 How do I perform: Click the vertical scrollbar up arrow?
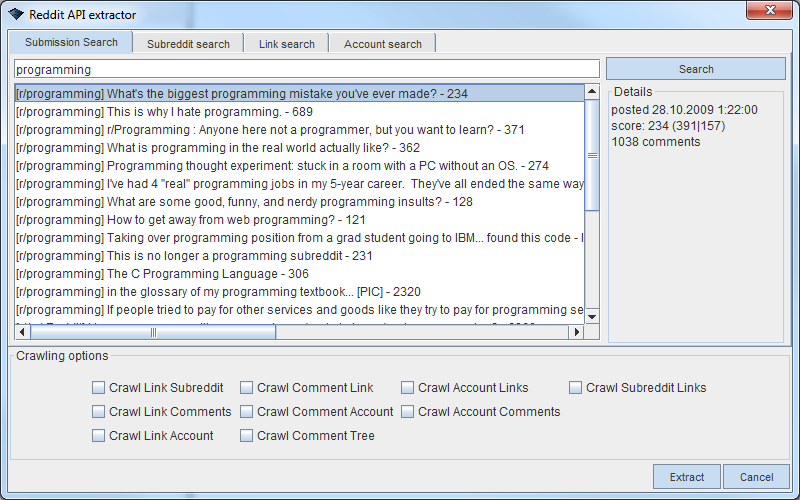click(x=591, y=93)
